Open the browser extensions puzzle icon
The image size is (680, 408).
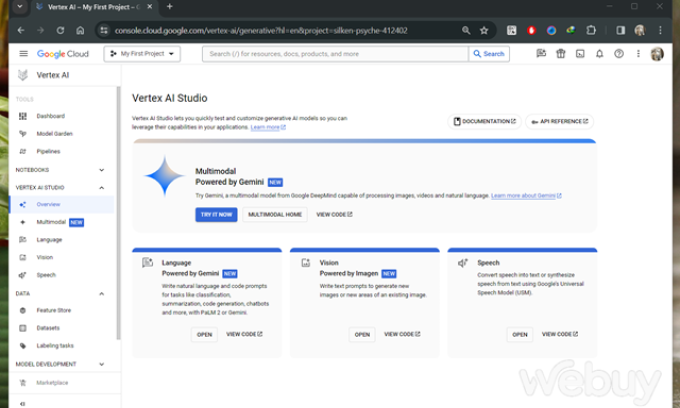coord(591,30)
